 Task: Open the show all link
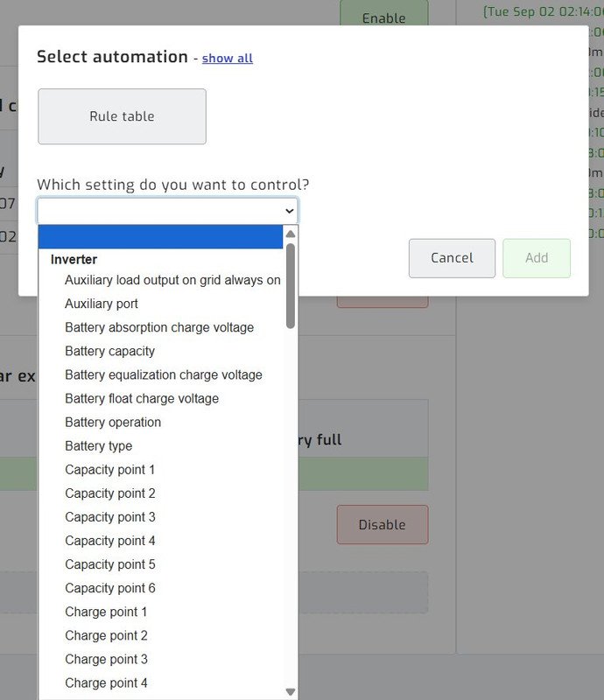point(227,59)
